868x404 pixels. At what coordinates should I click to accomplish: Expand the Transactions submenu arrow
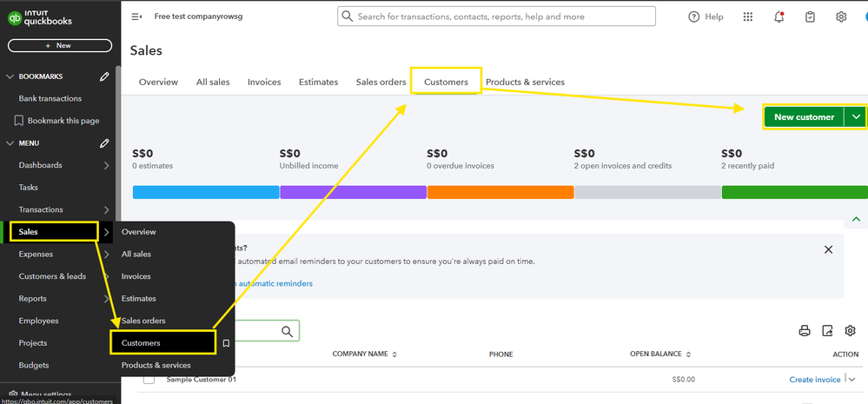pyautogui.click(x=106, y=209)
